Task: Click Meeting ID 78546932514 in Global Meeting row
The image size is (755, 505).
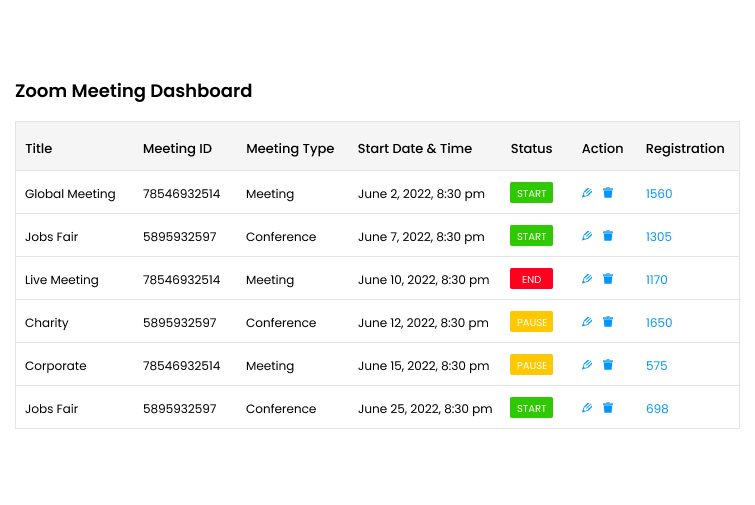Action: (182, 194)
